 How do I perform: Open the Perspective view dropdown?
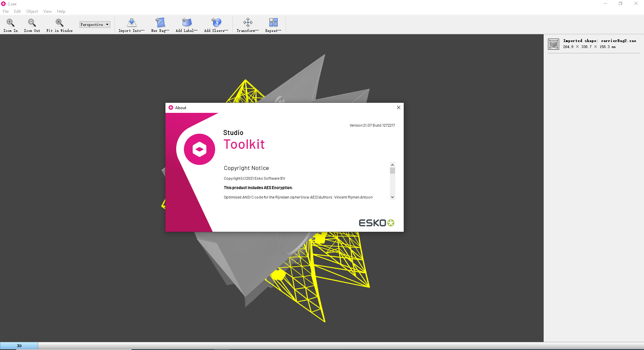pyautogui.click(x=95, y=24)
